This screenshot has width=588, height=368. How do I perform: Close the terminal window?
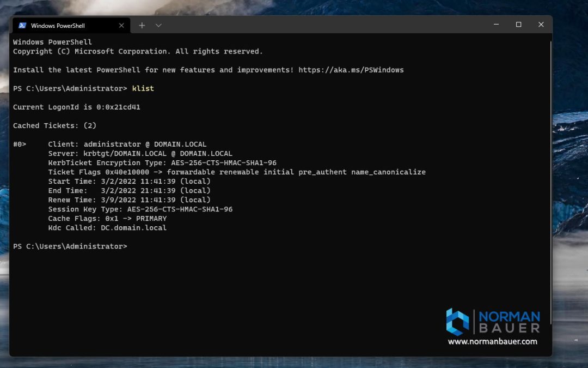(x=541, y=25)
